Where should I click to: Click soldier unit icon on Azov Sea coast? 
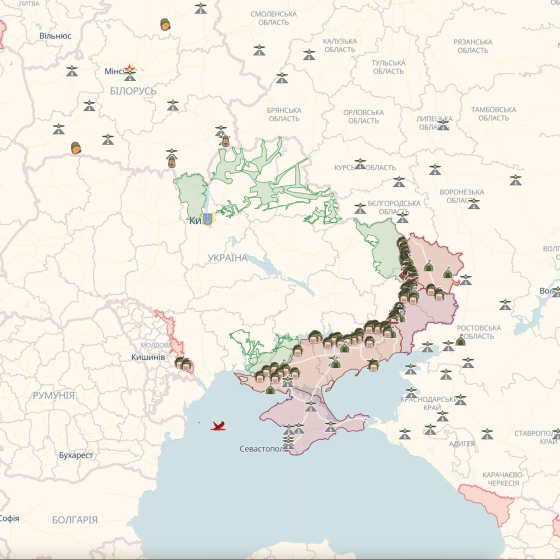coord(373,365)
